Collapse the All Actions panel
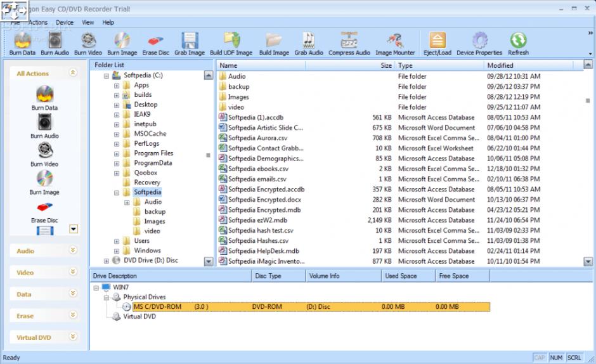 72,74
